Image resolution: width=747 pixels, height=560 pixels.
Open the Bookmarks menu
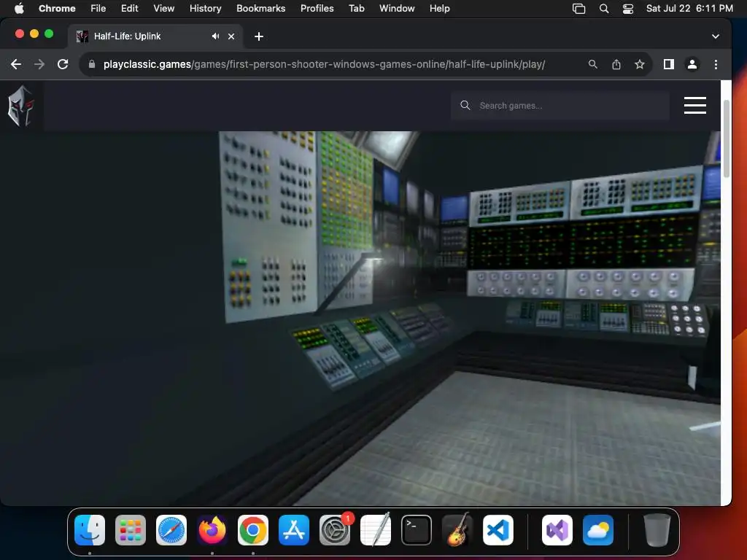pyautogui.click(x=260, y=8)
